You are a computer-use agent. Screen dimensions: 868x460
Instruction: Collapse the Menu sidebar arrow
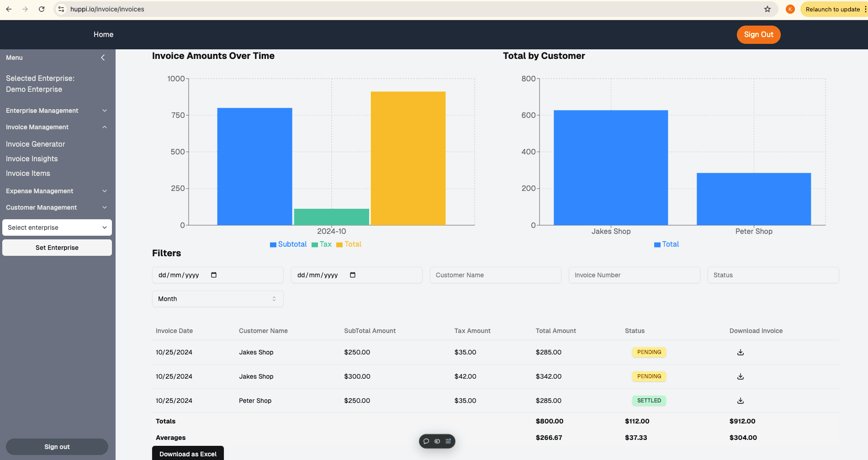(103, 58)
